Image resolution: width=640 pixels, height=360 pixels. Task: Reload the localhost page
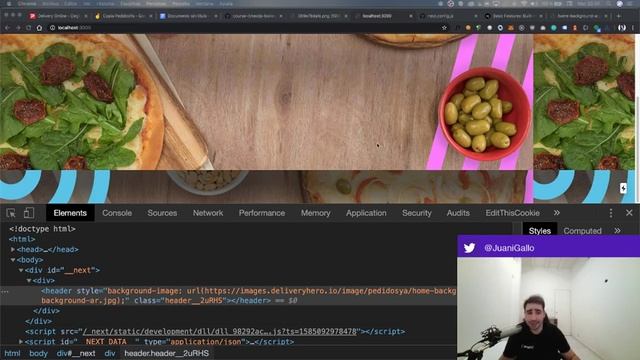click(x=29, y=28)
